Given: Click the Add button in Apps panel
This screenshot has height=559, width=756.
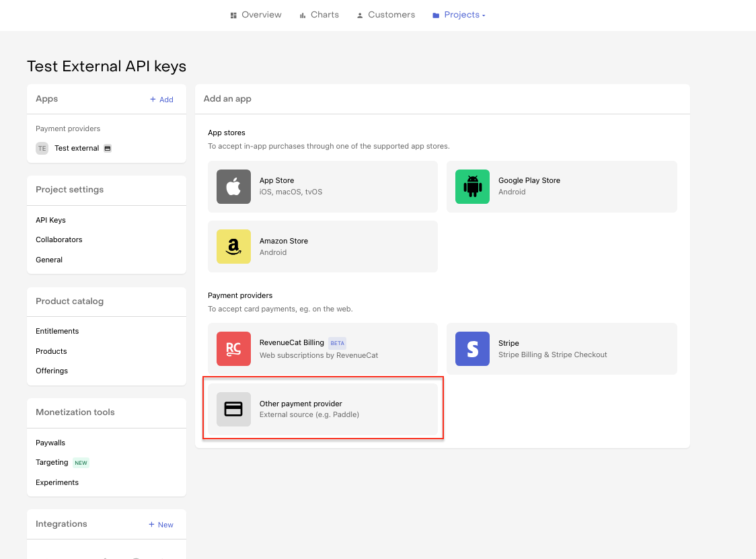Looking at the screenshot, I should coord(161,100).
